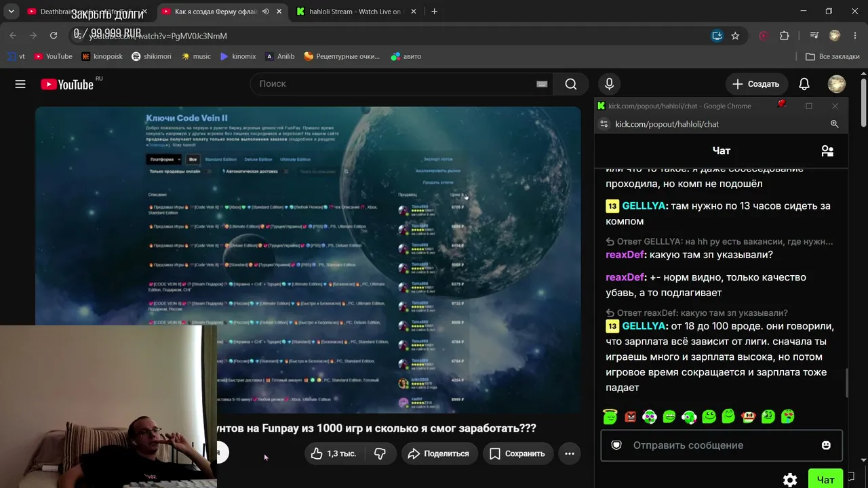Open the emoji picker in Kick chat
The image size is (868, 488).
click(x=826, y=445)
